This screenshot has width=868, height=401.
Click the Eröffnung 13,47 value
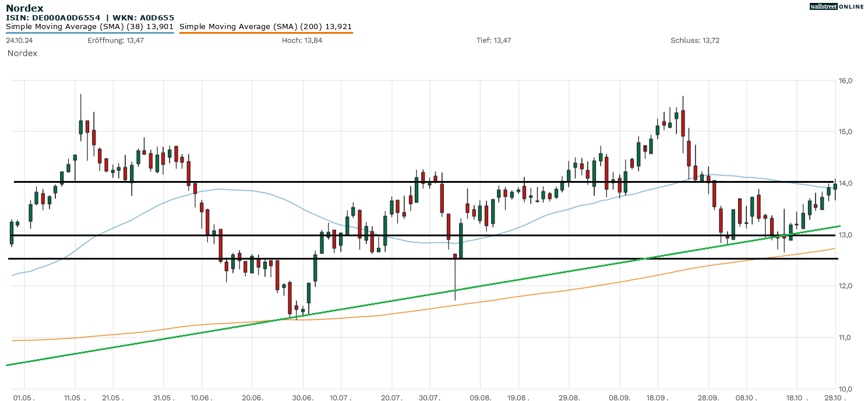tap(115, 40)
